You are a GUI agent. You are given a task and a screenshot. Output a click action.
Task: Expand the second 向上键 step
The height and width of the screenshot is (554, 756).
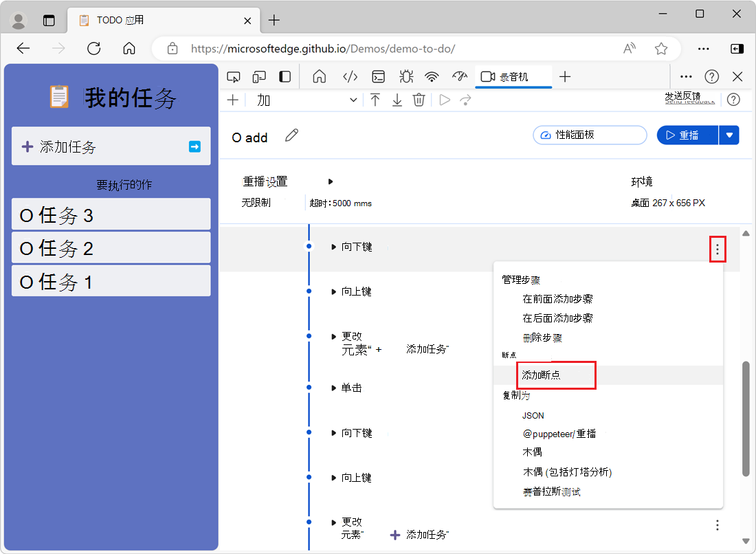(333, 478)
